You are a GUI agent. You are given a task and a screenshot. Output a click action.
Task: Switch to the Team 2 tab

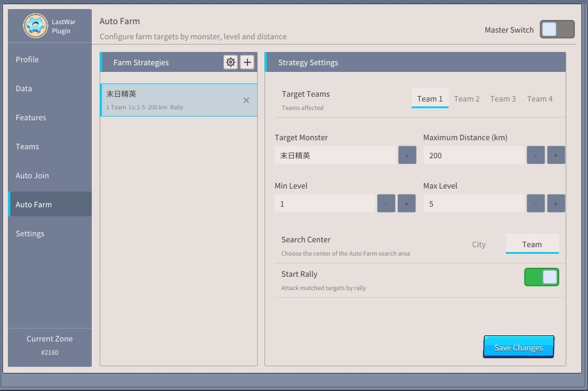pyautogui.click(x=467, y=99)
